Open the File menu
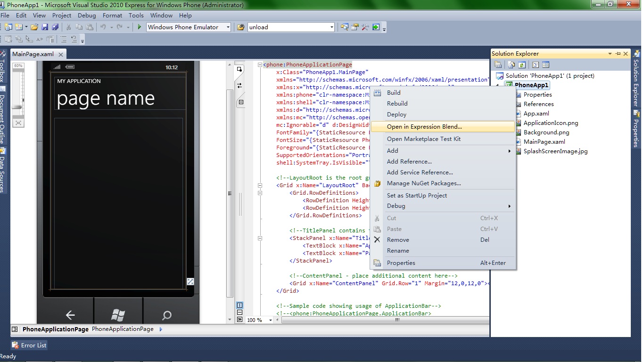The width and height of the screenshot is (644, 362). click(x=5, y=16)
